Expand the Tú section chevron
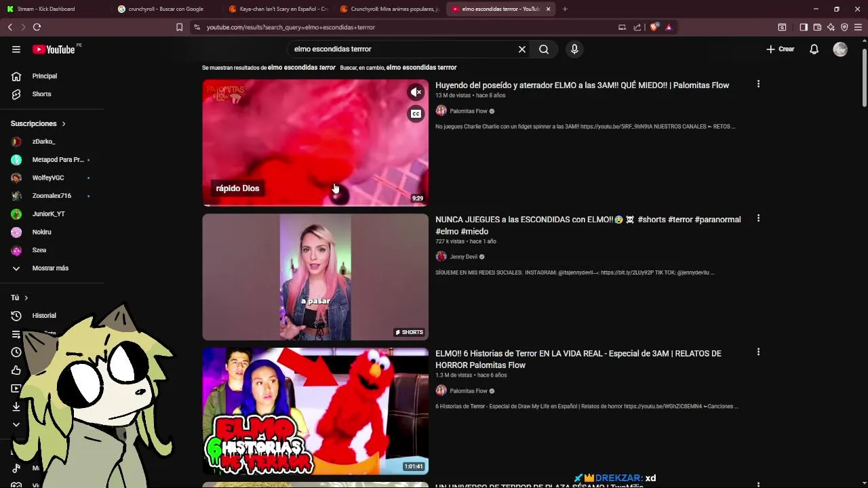 pos(26,298)
